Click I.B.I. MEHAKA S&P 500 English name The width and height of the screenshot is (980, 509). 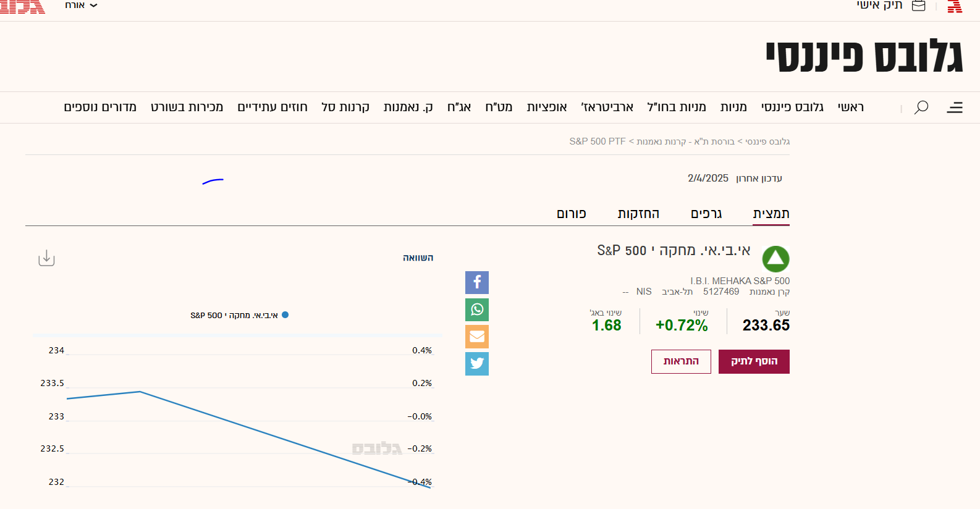[x=740, y=281]
